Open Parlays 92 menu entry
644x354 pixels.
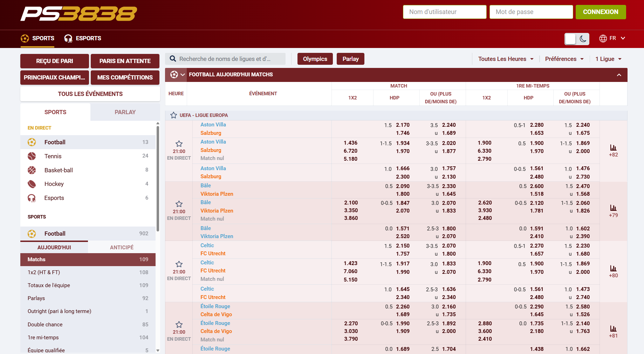pos(88,298)
